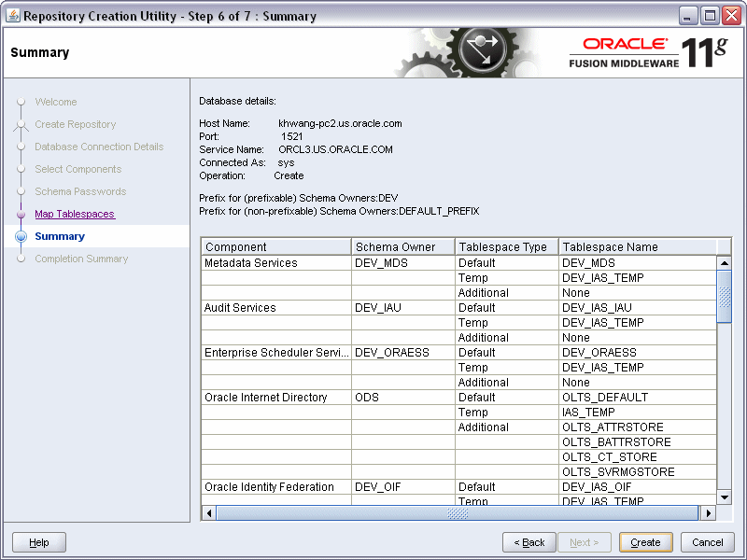Click the OLTS_BATTRSTORE tablespace cell
This screenshot has width=747, height=560.
[x=638, y=441]
